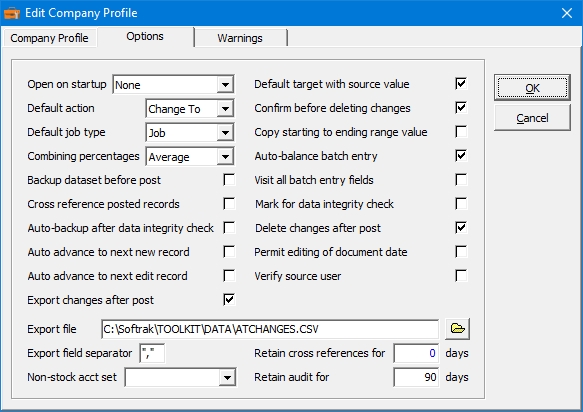Uncheck Export changes after post
The width and height of the screenshot is (583, 412).
[x=229, y=300]
